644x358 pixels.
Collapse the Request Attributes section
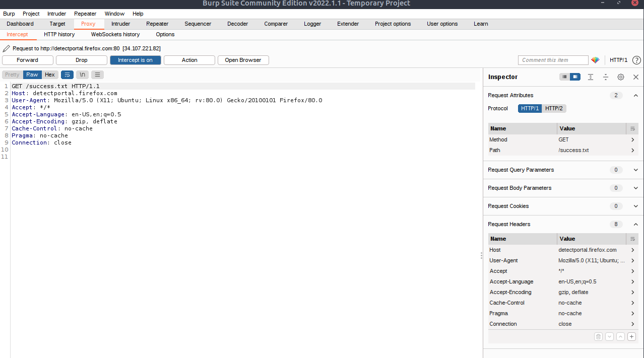pyautogui.click(x=635, y=95)
